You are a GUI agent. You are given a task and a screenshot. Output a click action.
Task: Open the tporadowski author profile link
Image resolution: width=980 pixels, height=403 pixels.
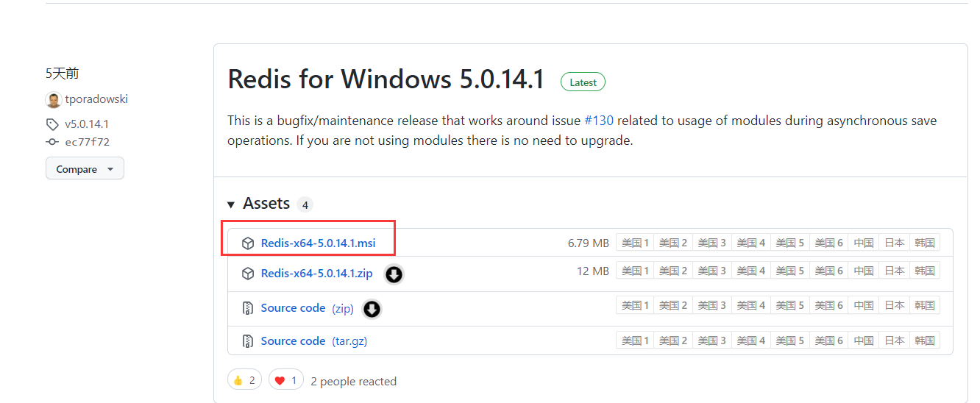point(96,99)
